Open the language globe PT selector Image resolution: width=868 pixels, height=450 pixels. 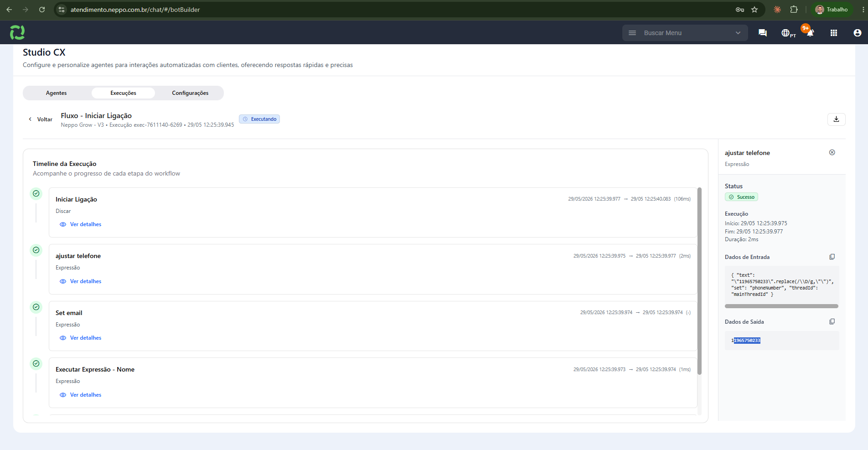coord(788,33)
